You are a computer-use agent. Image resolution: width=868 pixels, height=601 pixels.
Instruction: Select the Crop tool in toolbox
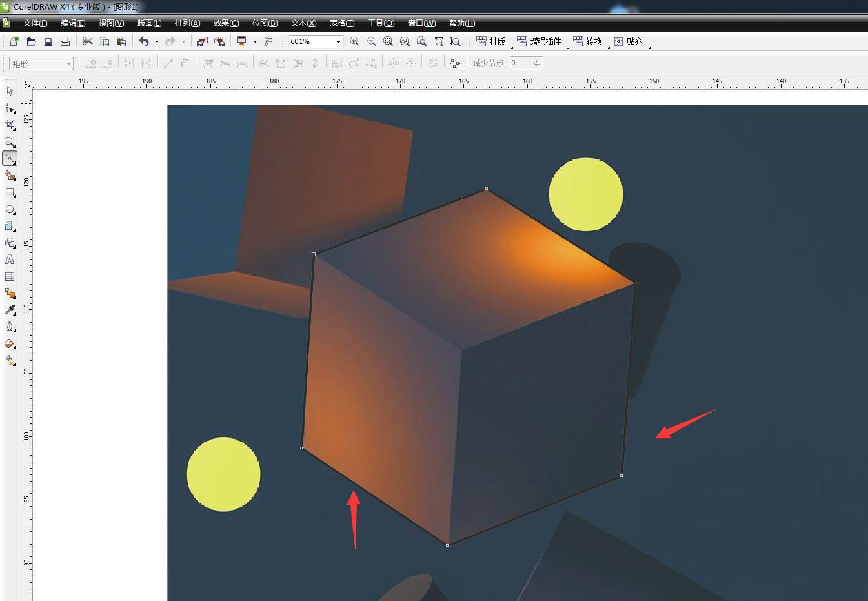point(10,125)
